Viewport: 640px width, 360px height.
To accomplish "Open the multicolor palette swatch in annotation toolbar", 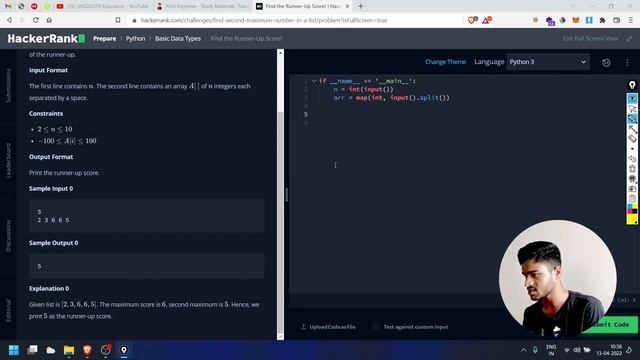I will pos(632,209).
